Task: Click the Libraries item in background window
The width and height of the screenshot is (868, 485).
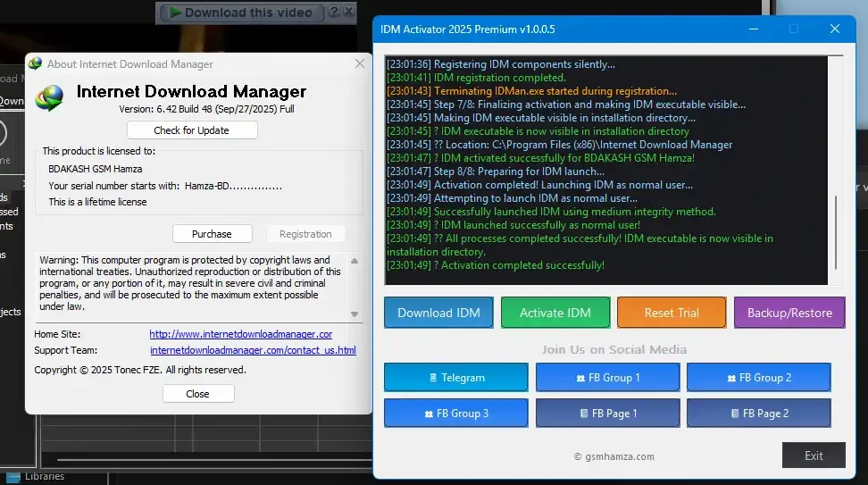Action: [45, 476]
